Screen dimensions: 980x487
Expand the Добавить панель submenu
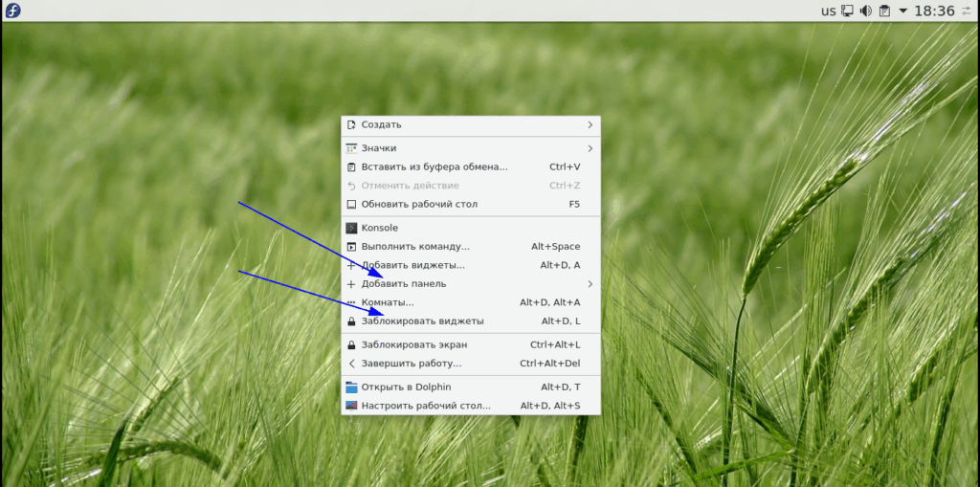(x=590, y=284)
